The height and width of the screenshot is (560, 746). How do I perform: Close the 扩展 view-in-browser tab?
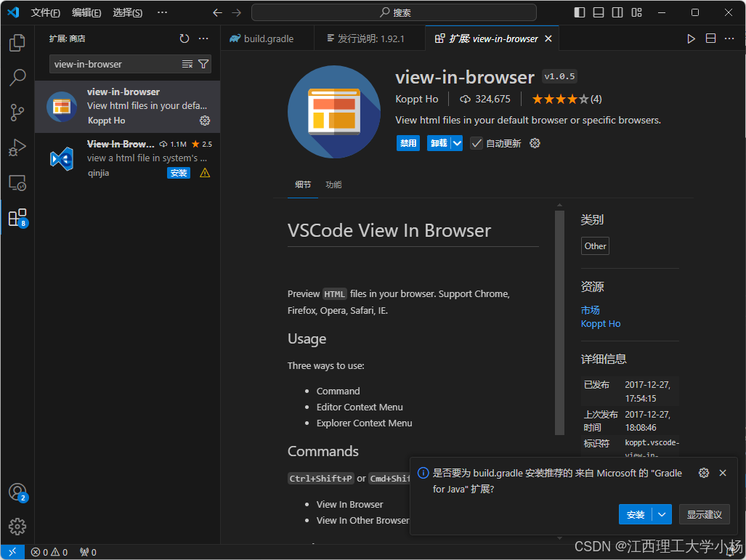tap(548, 38)
